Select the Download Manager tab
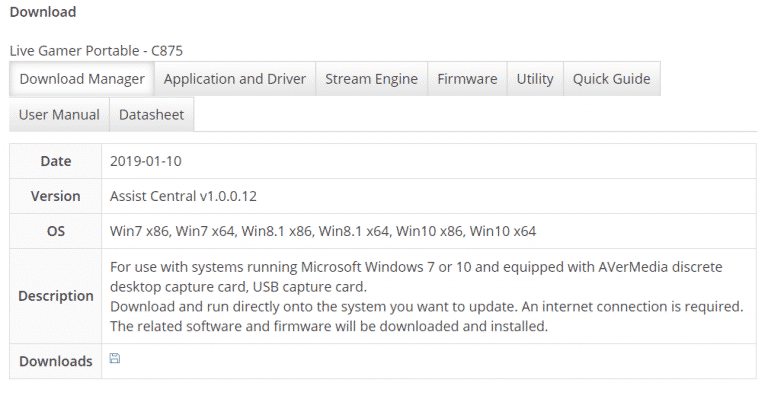Screen dimensions: 768x402 tap(82, 79)
